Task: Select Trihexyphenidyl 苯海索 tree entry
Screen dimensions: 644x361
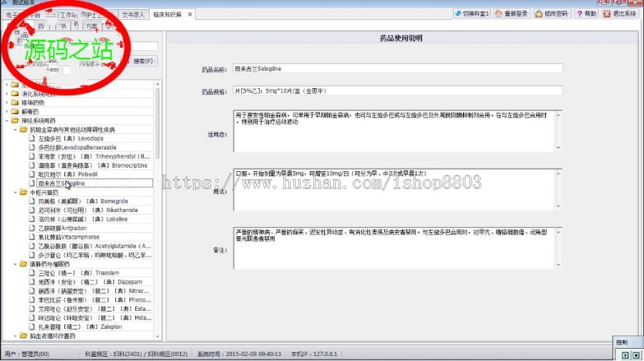Action: (x=94, y=156)
